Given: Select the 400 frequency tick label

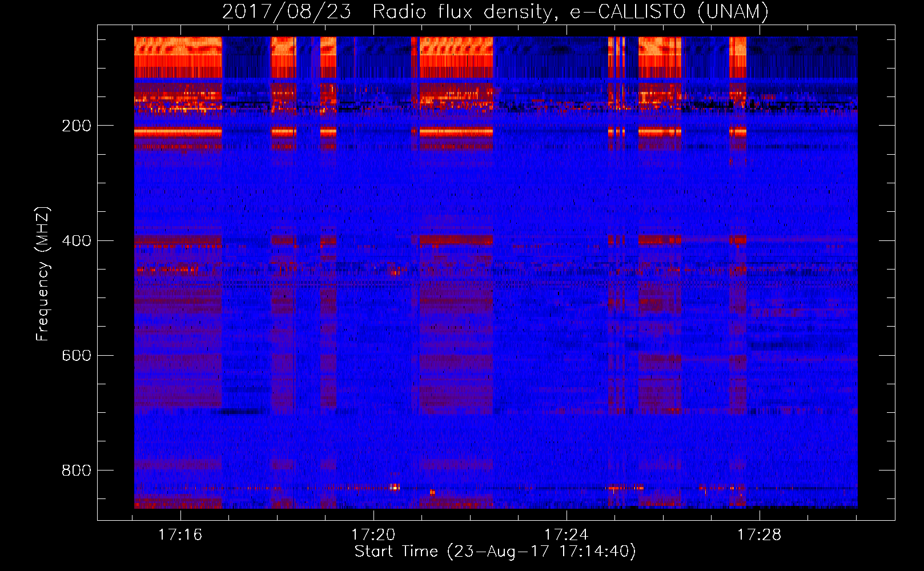Looking at the screenshot, I should [x=77, y=240].
